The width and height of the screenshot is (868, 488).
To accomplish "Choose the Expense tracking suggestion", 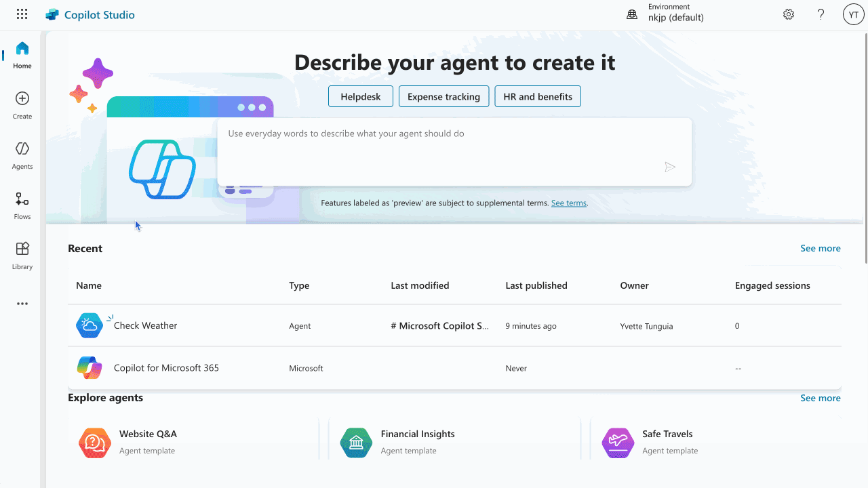I will click(x=444, y=96).
